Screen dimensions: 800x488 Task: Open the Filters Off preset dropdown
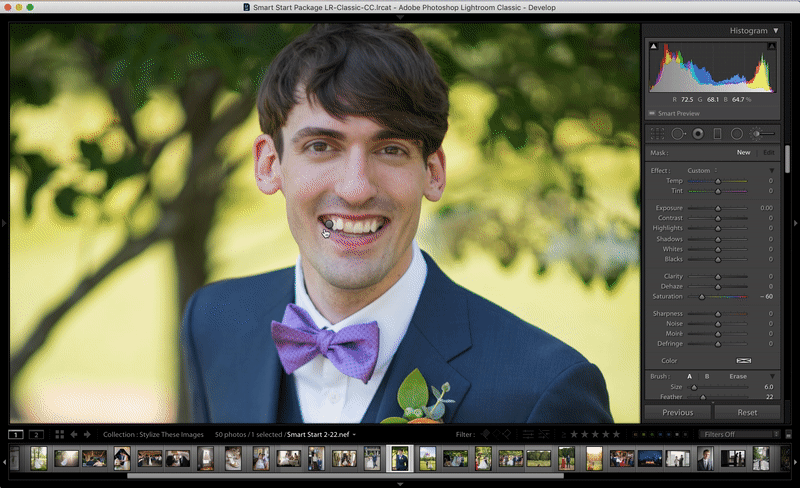(739, 434)
